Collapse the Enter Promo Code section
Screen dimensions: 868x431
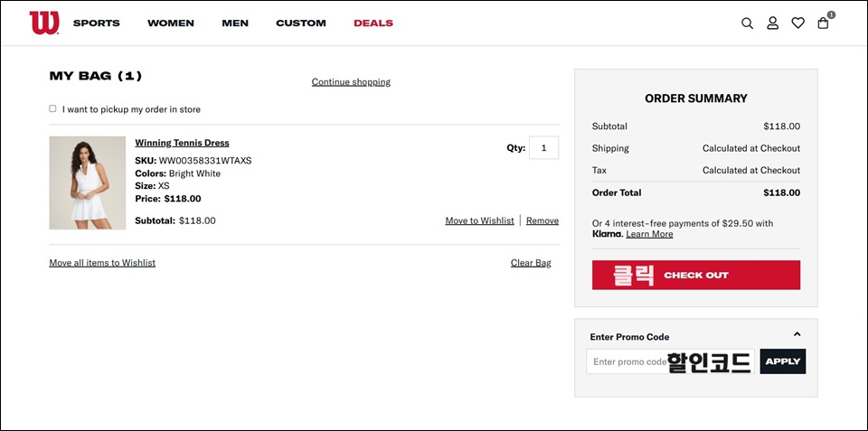(x=797, y=334)
